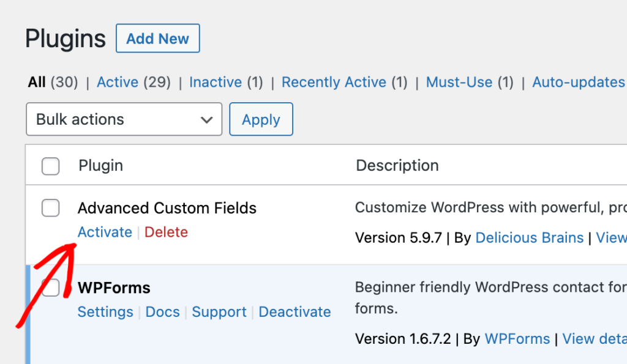Open the WPForms Docs page

[162, 312]
